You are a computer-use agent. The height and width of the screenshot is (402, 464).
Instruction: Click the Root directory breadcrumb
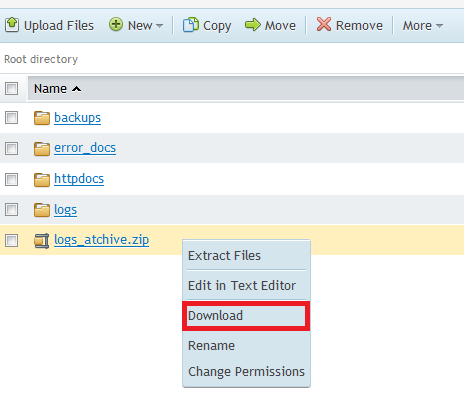pos(41,59)
